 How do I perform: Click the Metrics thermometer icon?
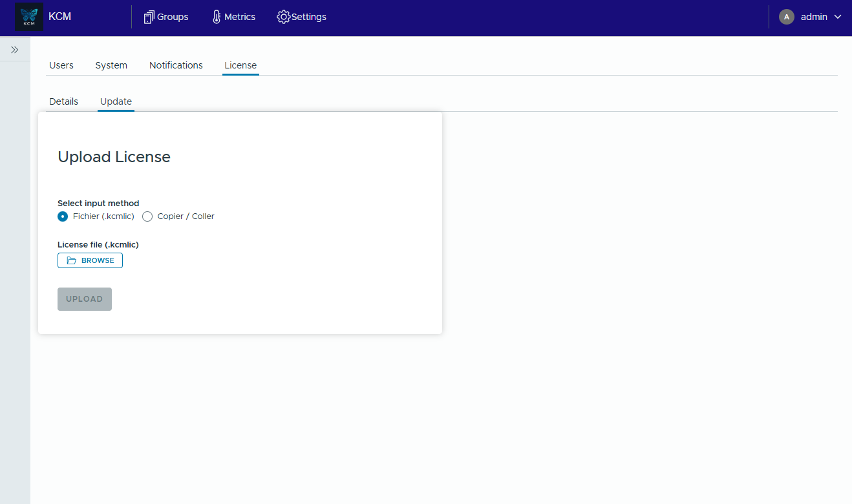tap(217, 17)
